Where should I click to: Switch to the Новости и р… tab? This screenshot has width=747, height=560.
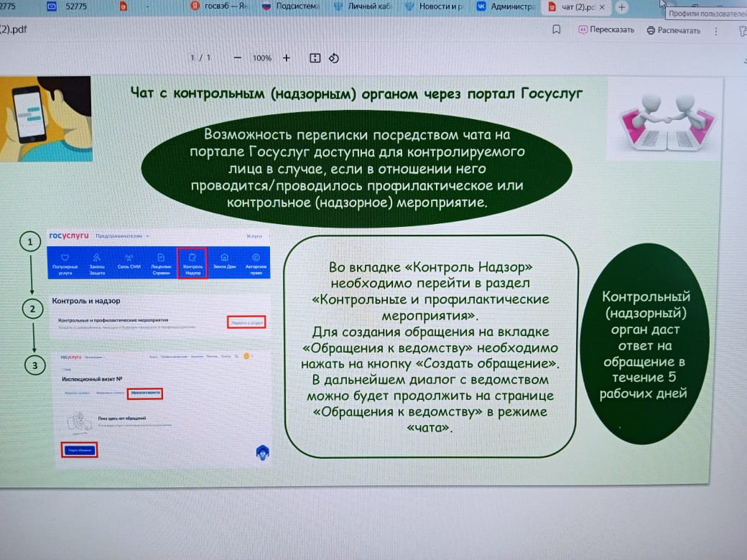434,6
